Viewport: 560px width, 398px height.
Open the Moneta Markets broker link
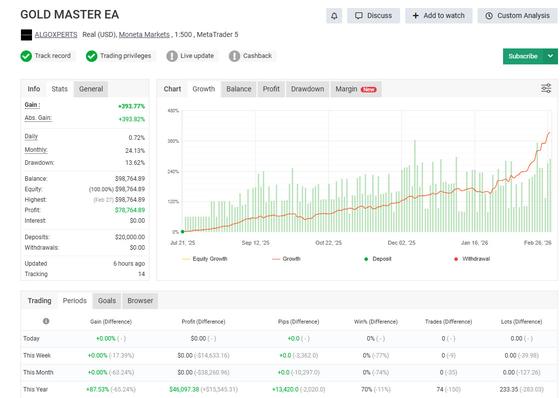pos(144,35)
